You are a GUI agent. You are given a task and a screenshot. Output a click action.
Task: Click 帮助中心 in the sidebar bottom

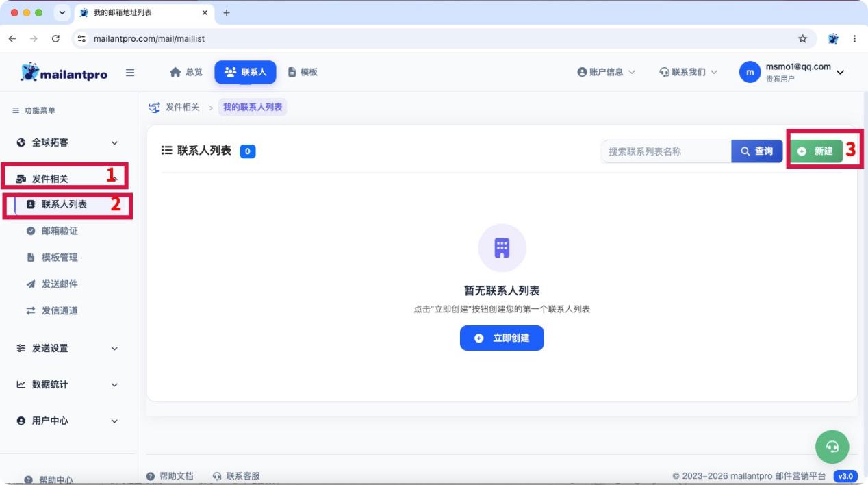point(49,480)
